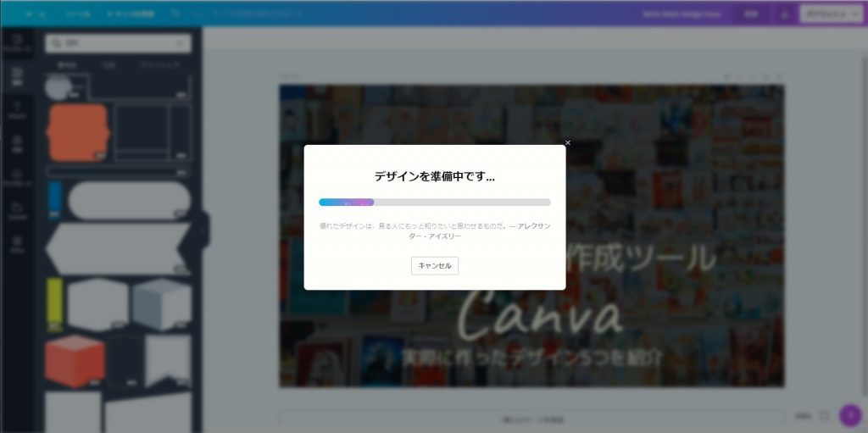Click the download icon in header
The image size is (868, 433).
click(784, 14)
